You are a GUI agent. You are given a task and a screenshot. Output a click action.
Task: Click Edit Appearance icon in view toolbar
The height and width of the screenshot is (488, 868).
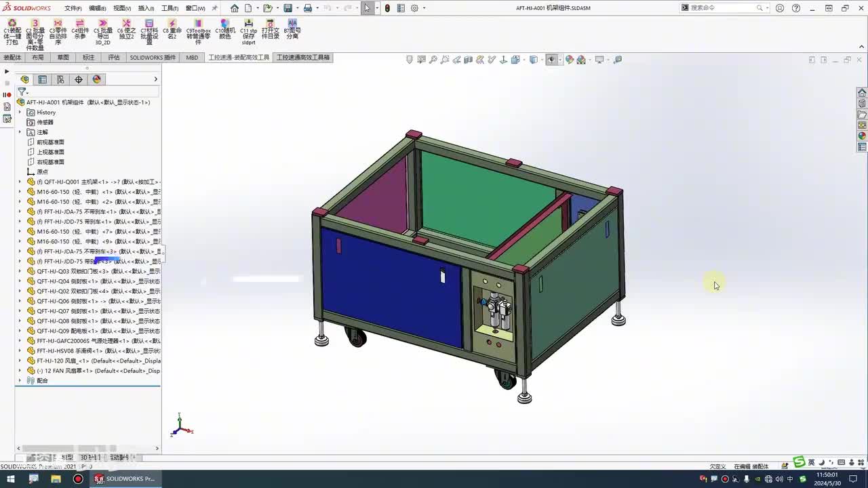[x=569, y=60]
